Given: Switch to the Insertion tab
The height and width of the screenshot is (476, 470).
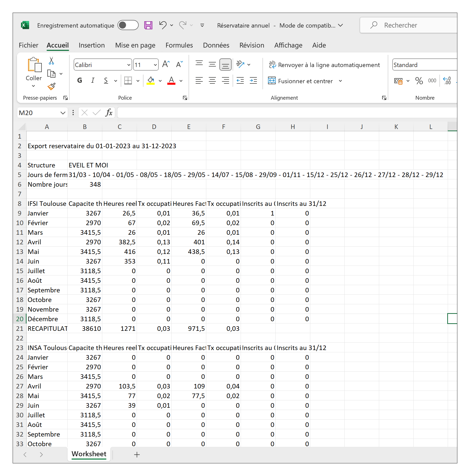Looking at the screenshot, I should coord(92,45).
